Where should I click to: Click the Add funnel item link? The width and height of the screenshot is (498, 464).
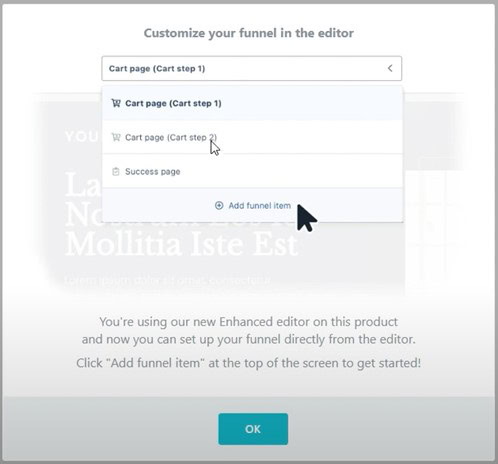point(259,205)
